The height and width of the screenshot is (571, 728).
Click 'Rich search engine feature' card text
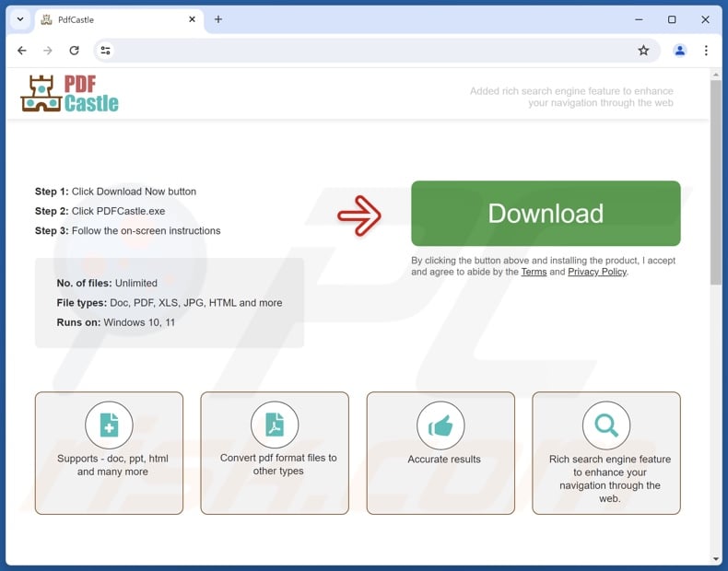pyautogui.click(x=610, y=479)
